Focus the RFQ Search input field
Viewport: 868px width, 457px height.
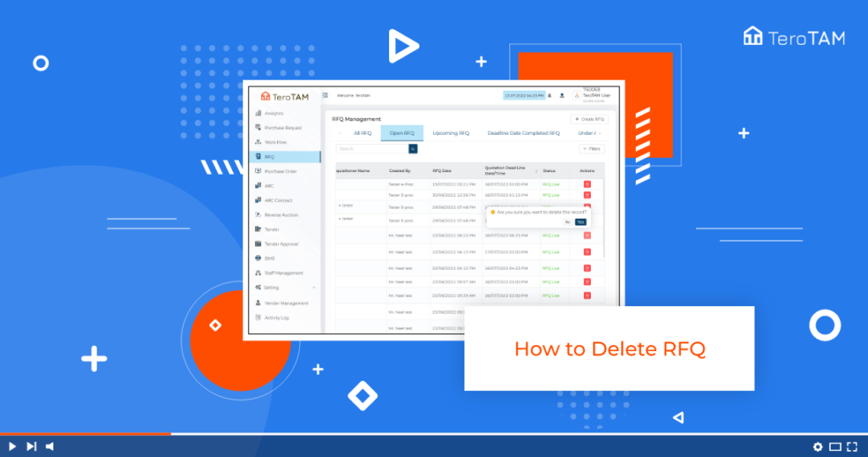(x=372, y=149)
